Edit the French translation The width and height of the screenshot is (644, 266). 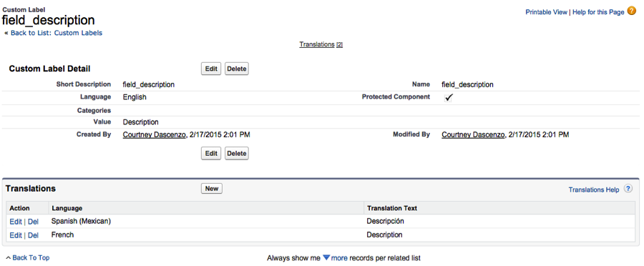pyautogui.click(x=16, y=235)
